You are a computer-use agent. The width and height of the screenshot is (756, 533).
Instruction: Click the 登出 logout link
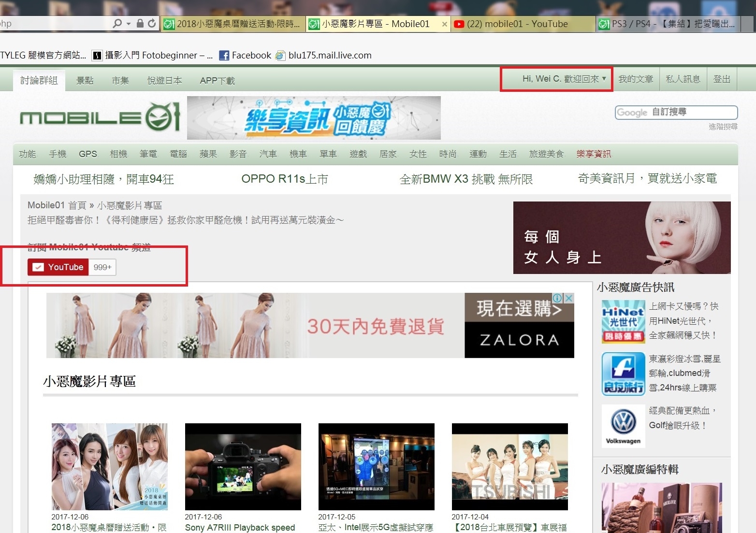[x=722, y=79]
